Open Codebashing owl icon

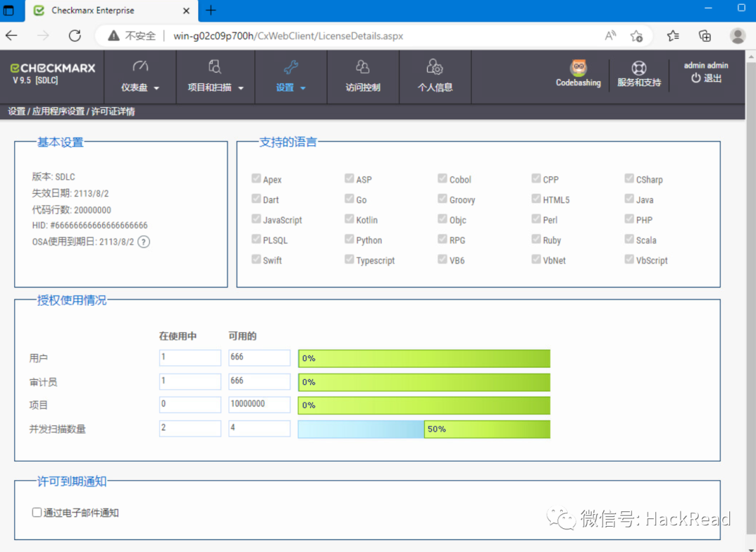[578, 67]
